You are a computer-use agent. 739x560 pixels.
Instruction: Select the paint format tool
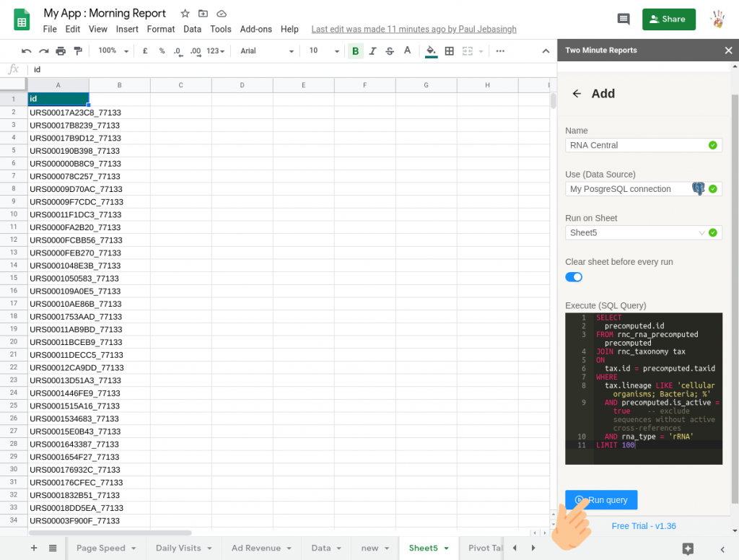[78, 51]
